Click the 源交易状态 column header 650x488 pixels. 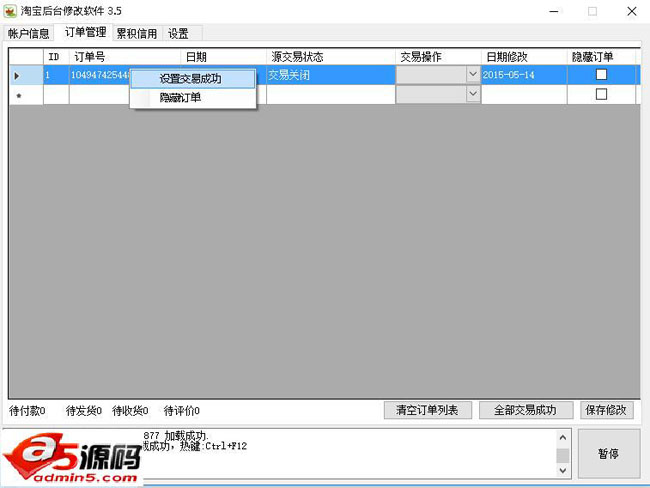point(331,57)
